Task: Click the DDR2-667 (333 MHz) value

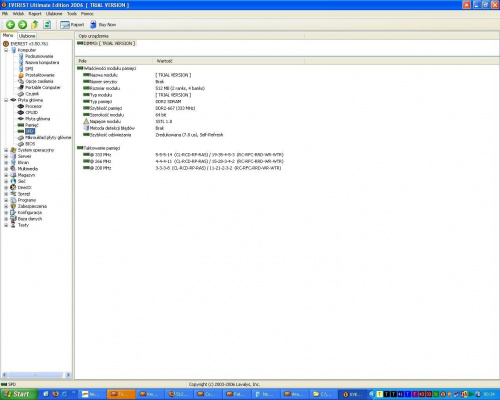Action: point(175,108)
